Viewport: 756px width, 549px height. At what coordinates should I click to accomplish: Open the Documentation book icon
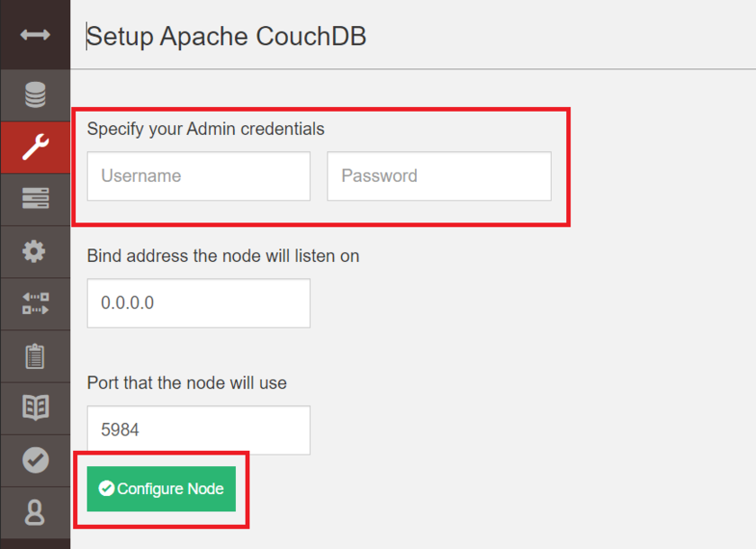35,408
